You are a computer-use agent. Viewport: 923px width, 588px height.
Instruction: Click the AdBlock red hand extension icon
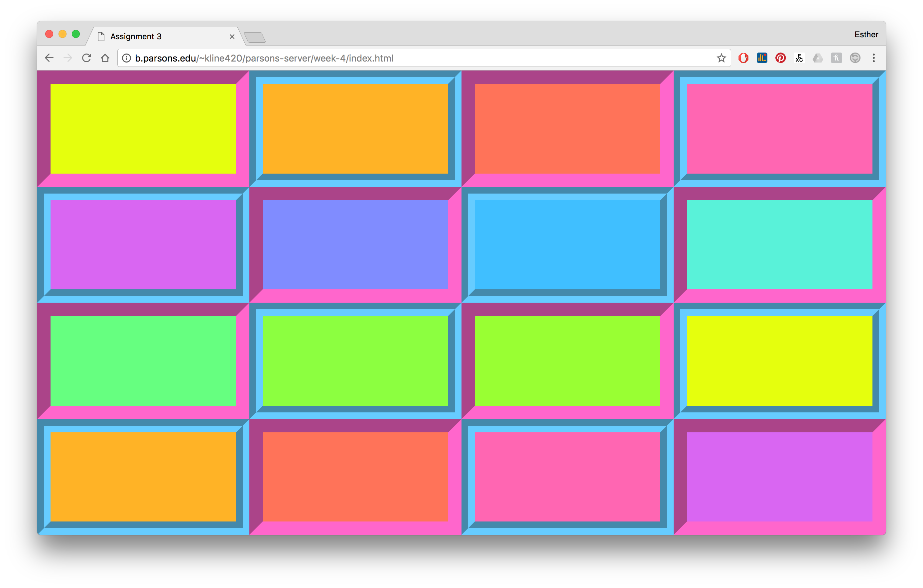click(x=743, y=58)
